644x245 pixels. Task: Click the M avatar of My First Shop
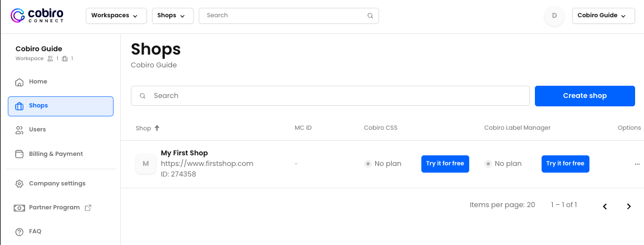pos(146,164)
